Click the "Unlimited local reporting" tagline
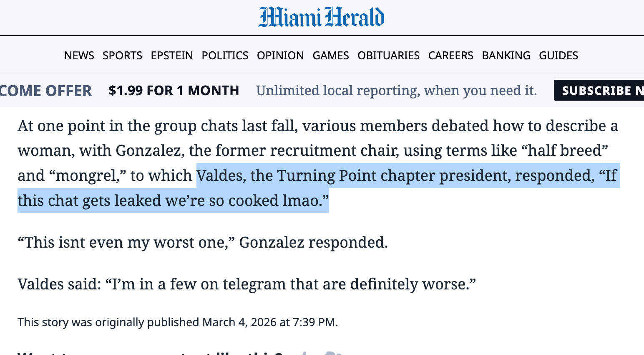The width and height of the screenshot is (644, 355). coord(396,91)
